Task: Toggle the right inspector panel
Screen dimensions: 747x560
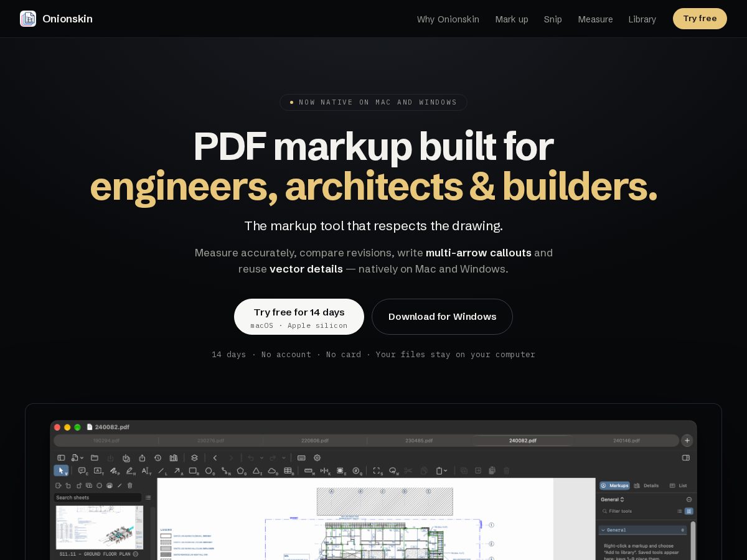Action: tap(686, 457)
